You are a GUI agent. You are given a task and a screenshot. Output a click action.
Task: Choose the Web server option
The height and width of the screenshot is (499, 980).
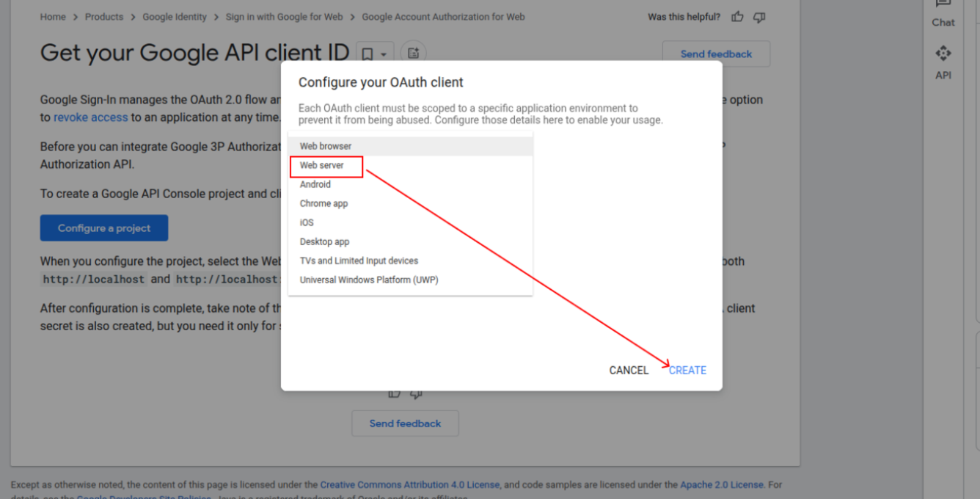(x=410, y=165)
